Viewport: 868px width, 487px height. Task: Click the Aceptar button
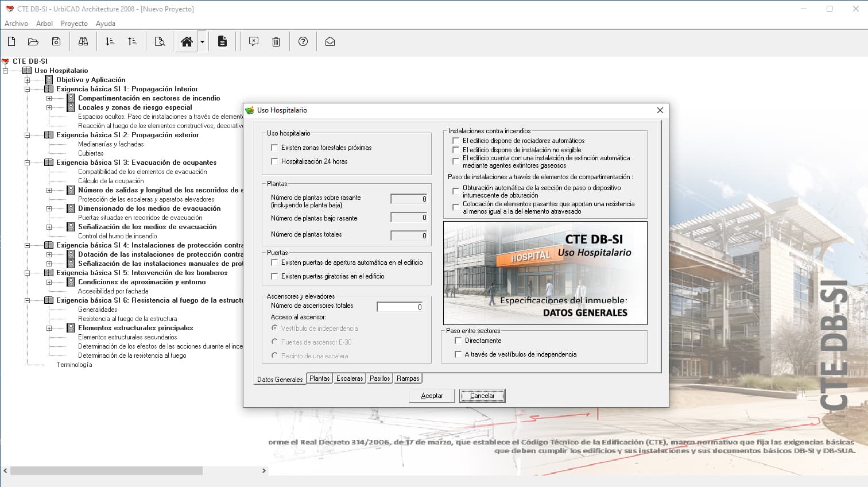pos(432,396)
